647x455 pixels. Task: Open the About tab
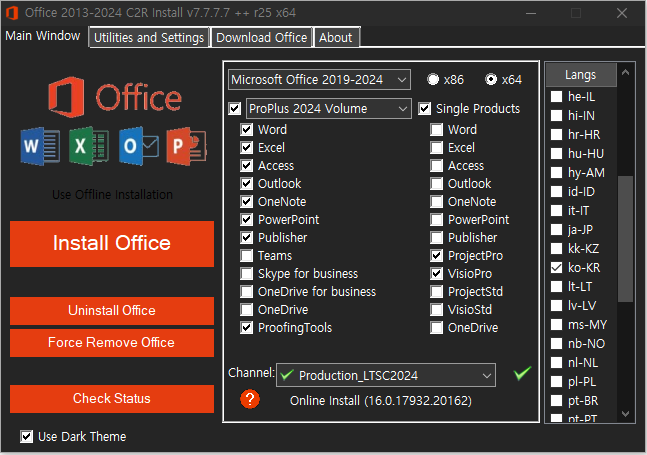[336, 38]
